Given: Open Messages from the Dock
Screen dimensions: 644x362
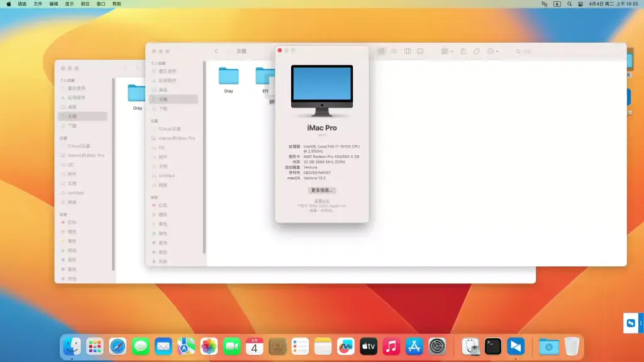Looking at the screenshot, I should 140,347.
